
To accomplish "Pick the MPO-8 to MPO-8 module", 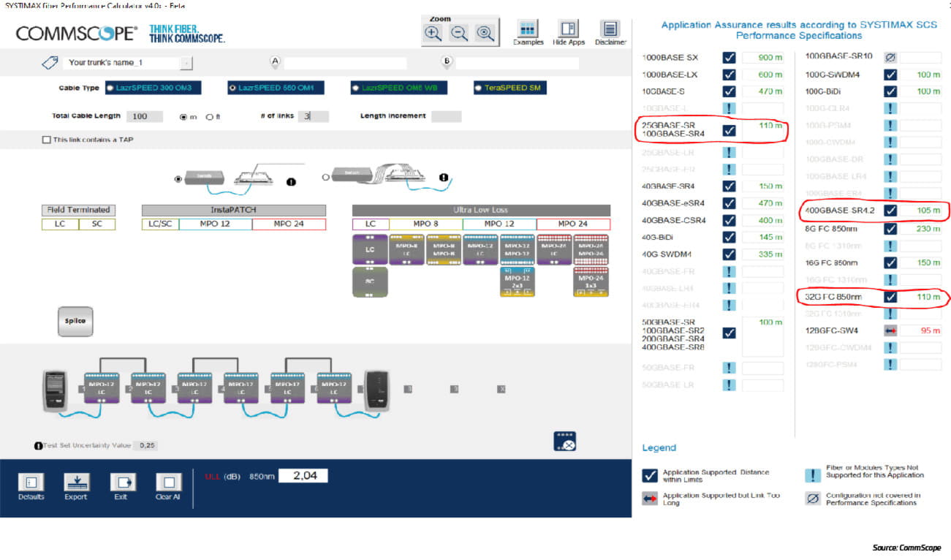I will click(x=444, y=249).
